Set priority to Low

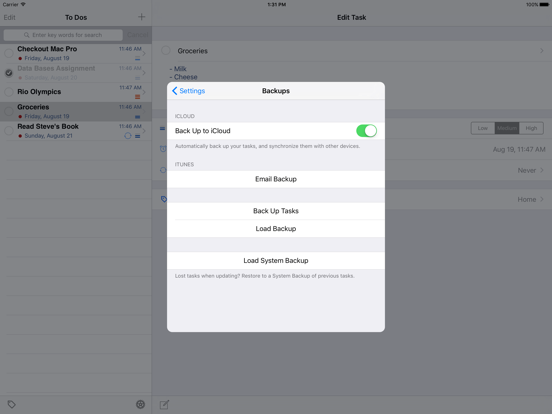[483, 128]
